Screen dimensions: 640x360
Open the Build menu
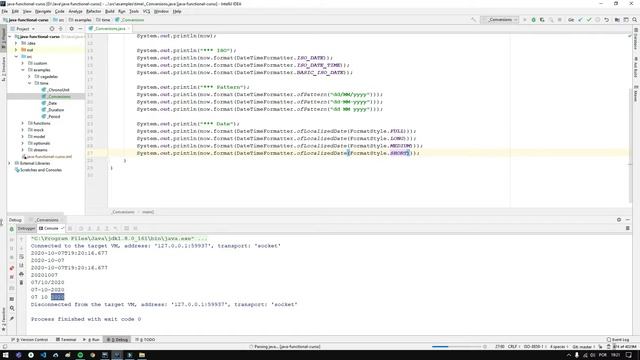pos(110,11)
